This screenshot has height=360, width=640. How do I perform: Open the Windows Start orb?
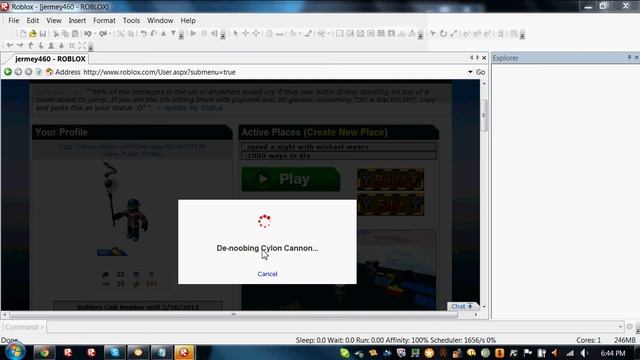tap(15, 351)
